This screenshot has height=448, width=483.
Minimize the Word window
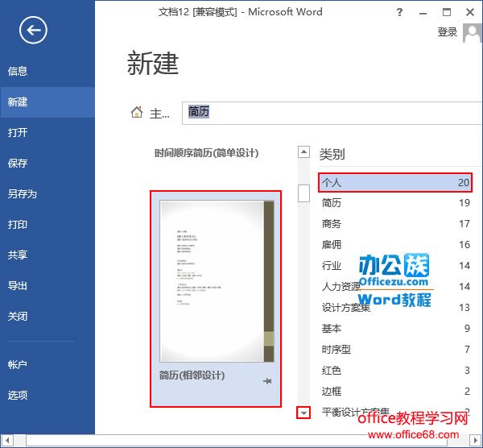423,13
